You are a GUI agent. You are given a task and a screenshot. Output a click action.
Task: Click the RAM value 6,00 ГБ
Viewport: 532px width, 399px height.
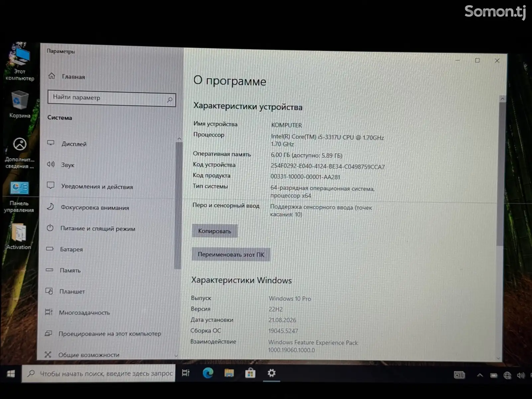(306, 155)
